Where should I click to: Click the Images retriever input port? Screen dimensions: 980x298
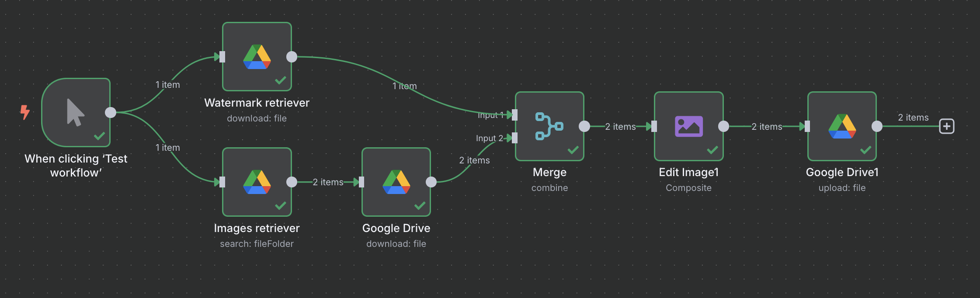pyautogui.click(x=222, y=182)
